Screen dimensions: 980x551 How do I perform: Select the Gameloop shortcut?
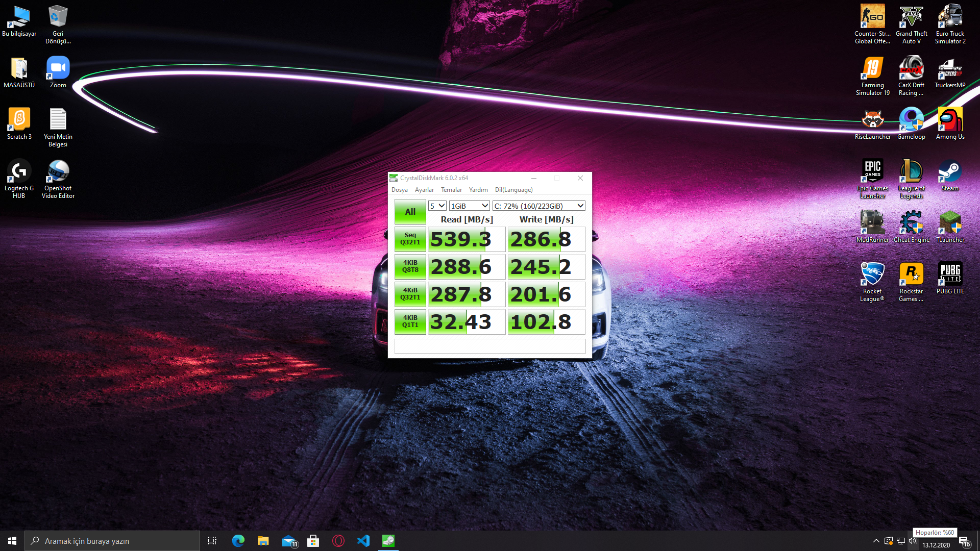click(912, 124)
